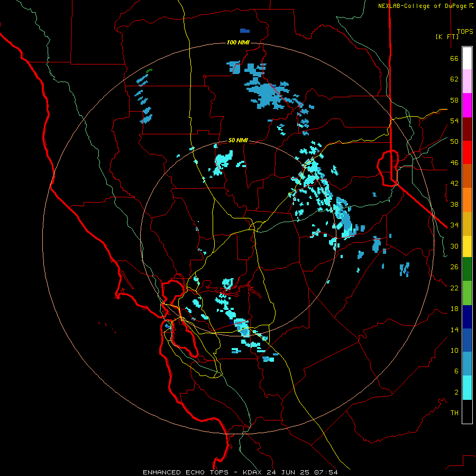The image size is (476, 476).
Task: Click the legend value "46"
Action: (454, 163)
